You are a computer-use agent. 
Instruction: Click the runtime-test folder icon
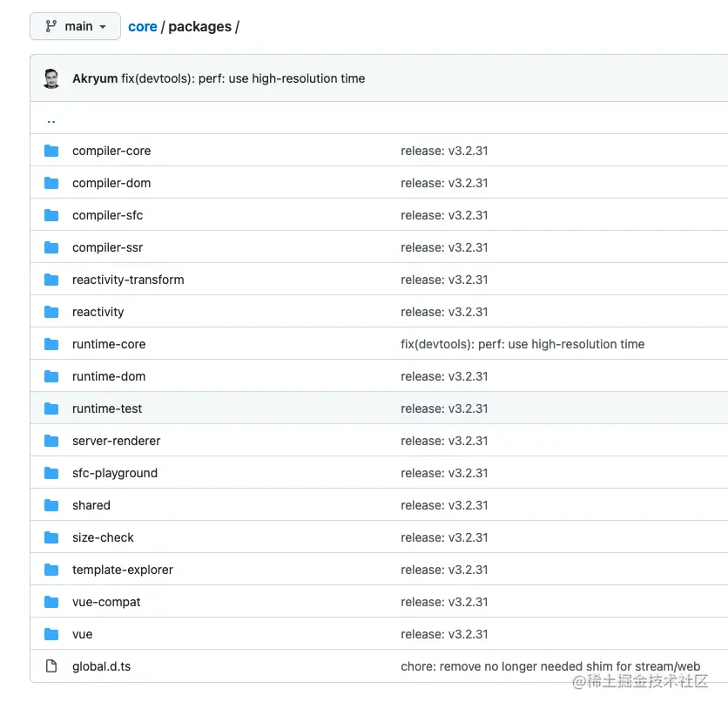click(x=51, y=409)
